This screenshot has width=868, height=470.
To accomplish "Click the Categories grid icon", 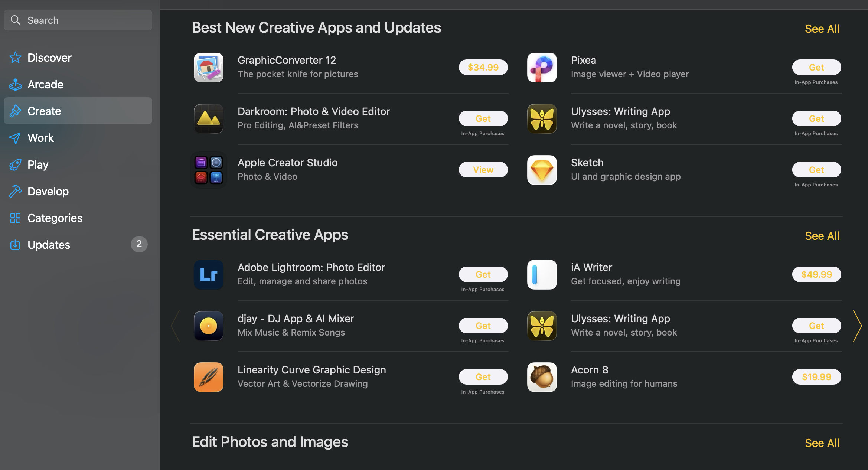I will coord(15,218).
